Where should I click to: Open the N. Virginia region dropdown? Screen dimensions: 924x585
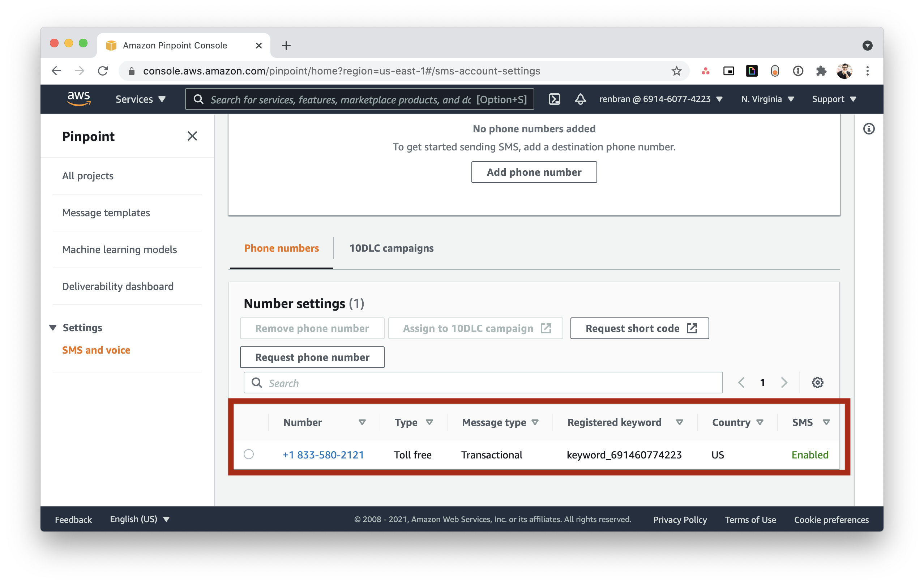[767, 99]
